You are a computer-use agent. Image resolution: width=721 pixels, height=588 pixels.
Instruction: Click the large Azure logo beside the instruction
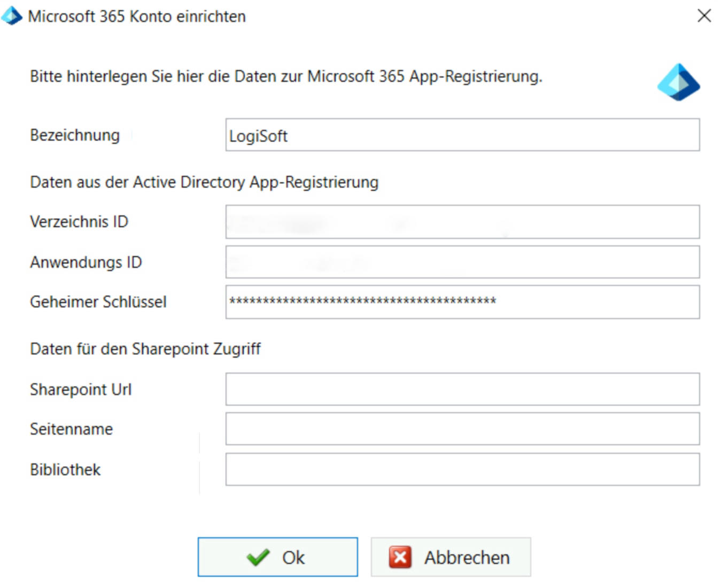[x=678, y=82]
